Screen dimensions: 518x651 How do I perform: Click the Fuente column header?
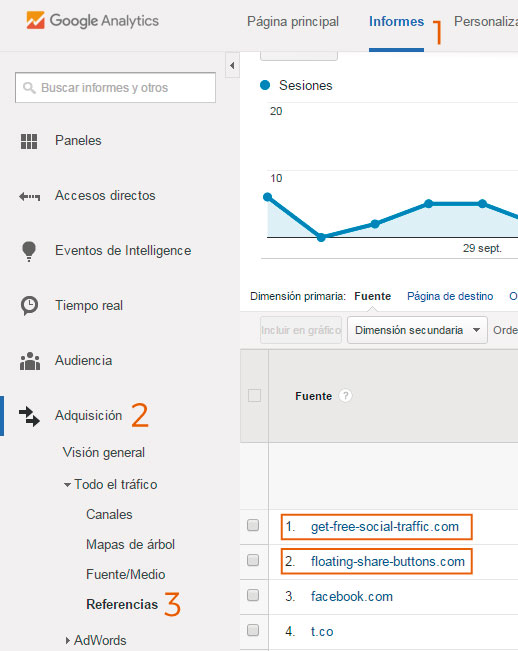(313, 396)
